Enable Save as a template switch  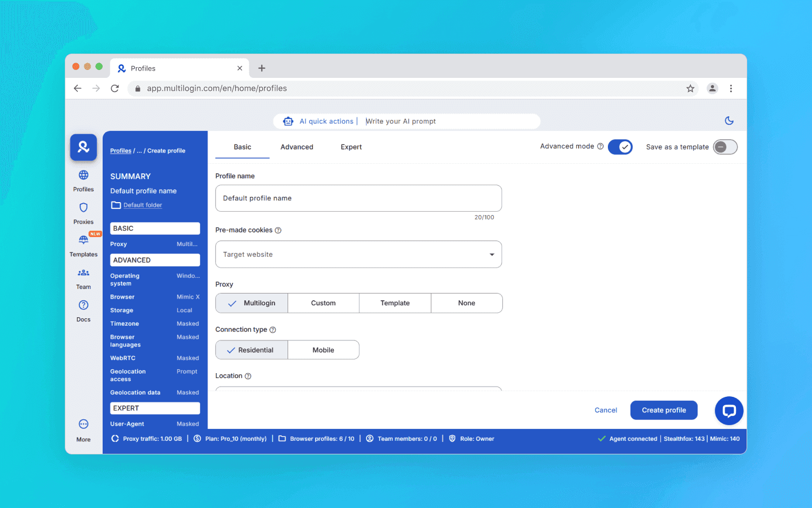[x=725, y=147]
